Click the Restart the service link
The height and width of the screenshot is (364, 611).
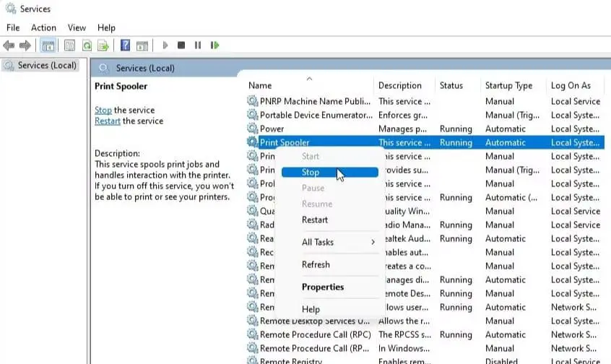click(108, 121)
